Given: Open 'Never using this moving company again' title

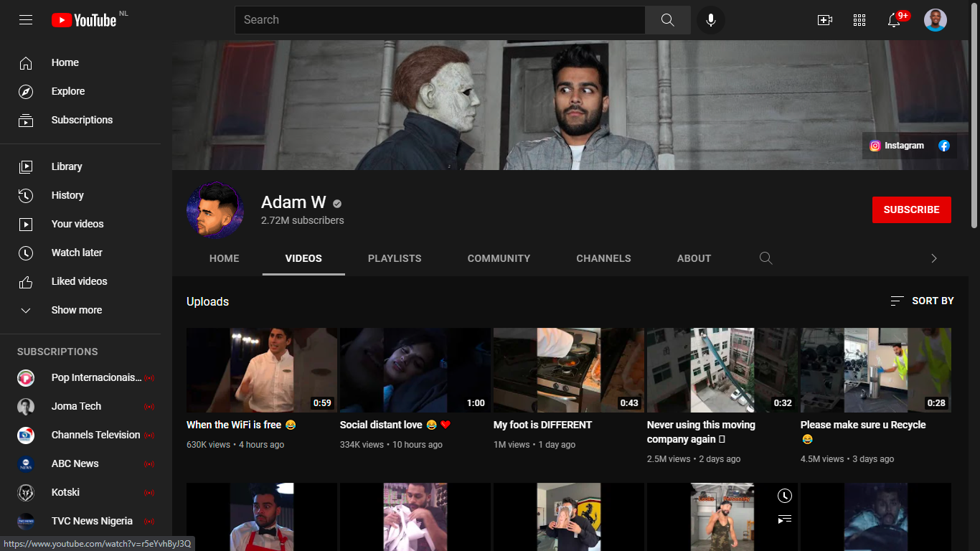Looking at the screenshot, I should pos(701,432).
